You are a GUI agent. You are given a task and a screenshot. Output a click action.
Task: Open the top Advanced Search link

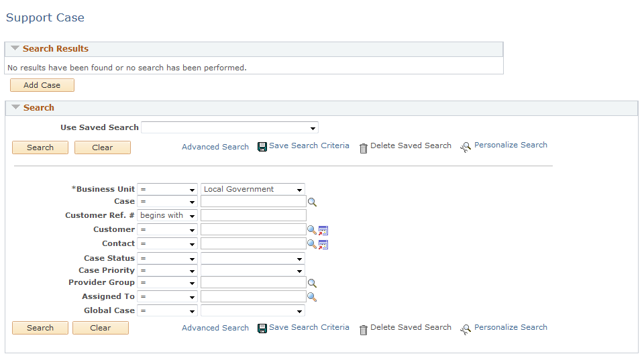215,147
